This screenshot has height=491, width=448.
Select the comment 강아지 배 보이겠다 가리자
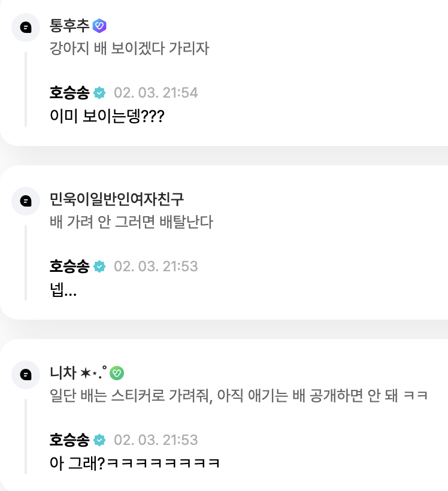coord(129,49)
